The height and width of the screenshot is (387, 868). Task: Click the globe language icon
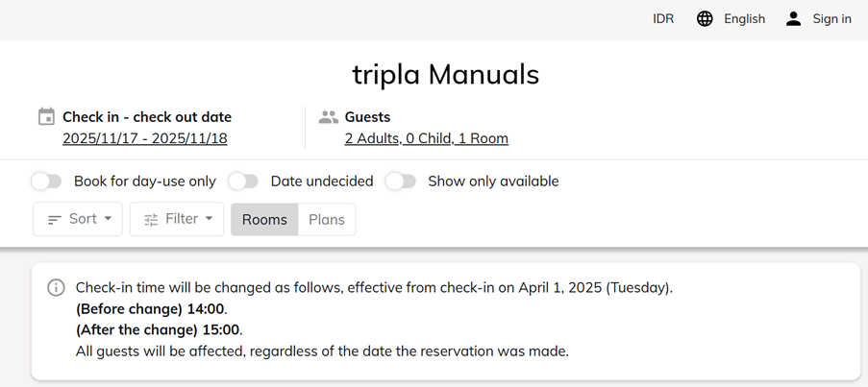705,19
